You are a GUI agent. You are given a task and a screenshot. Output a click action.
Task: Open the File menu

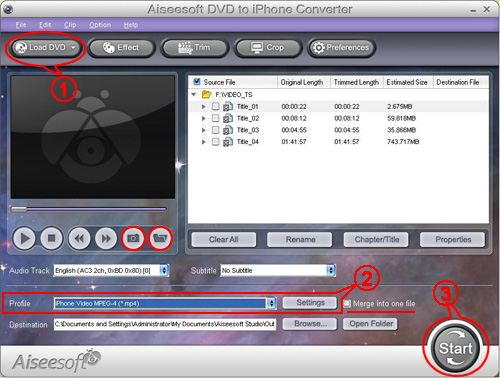[x=21, y=25]
